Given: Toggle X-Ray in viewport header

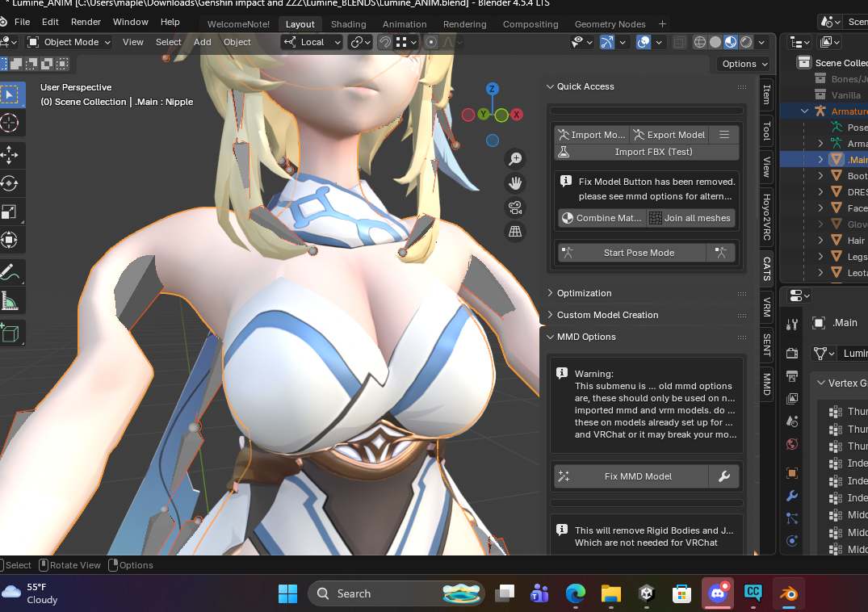Looking at the screenshot, I should coord(679,42).
